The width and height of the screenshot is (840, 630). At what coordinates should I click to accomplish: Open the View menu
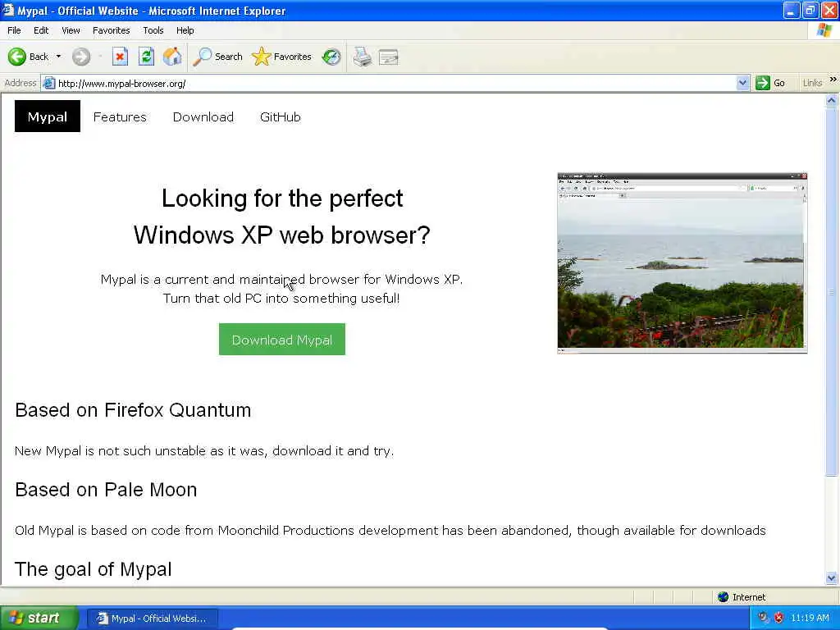click(71, 30)
